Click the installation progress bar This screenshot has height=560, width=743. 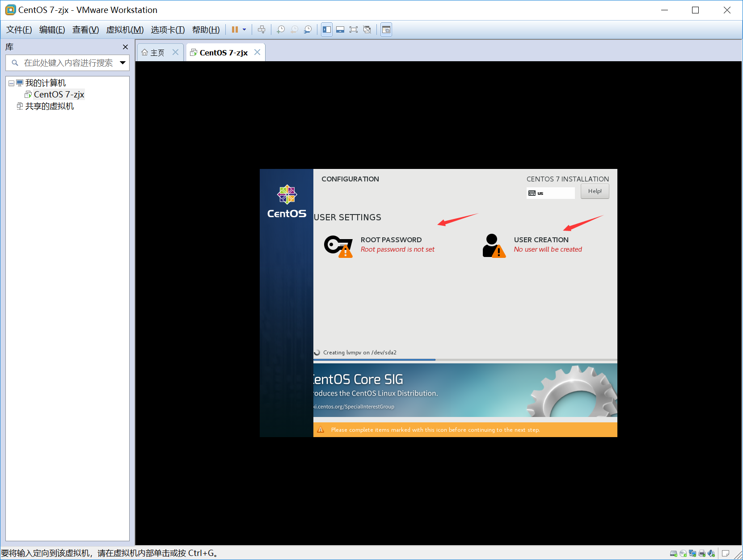465,359
